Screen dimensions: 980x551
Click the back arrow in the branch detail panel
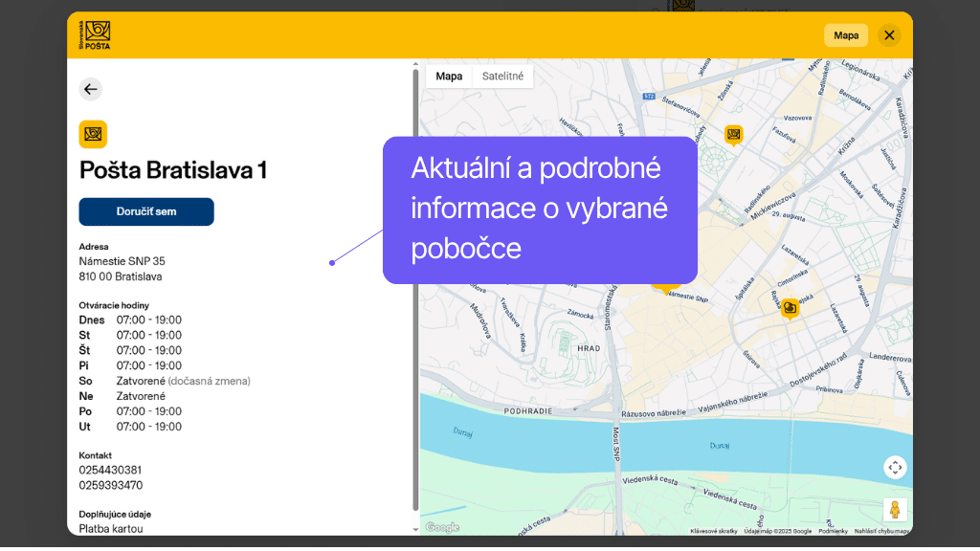click(91, 89)
